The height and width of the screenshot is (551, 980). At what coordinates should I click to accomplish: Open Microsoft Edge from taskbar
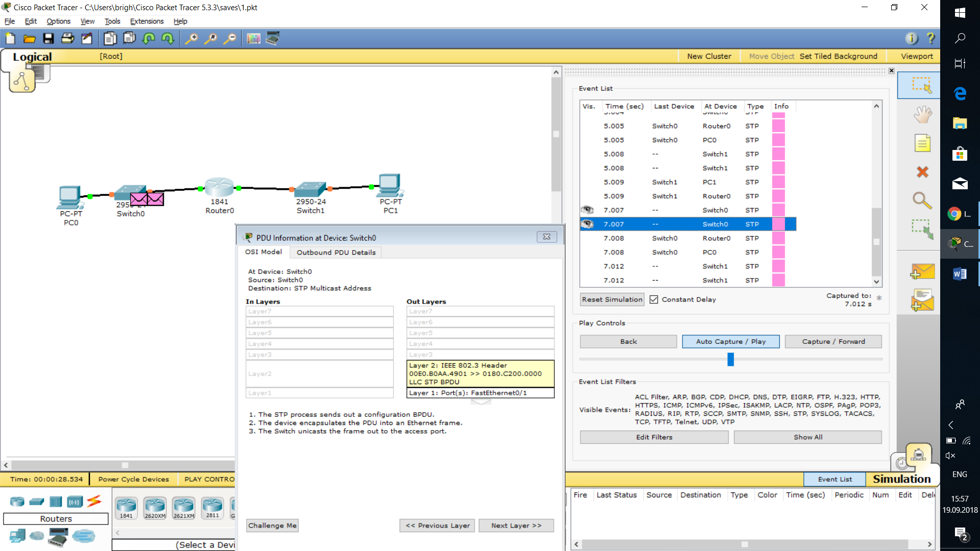960,93
